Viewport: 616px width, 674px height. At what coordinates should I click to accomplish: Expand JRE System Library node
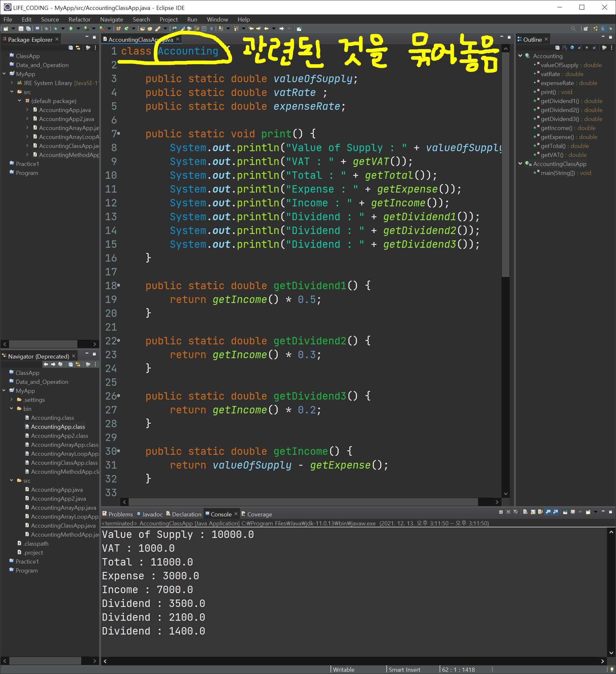coord(12,83)
